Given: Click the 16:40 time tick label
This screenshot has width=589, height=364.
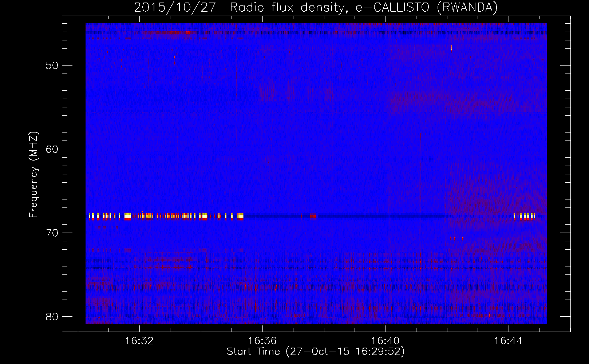Looking at the screenshot, I should tap(385, 341).
